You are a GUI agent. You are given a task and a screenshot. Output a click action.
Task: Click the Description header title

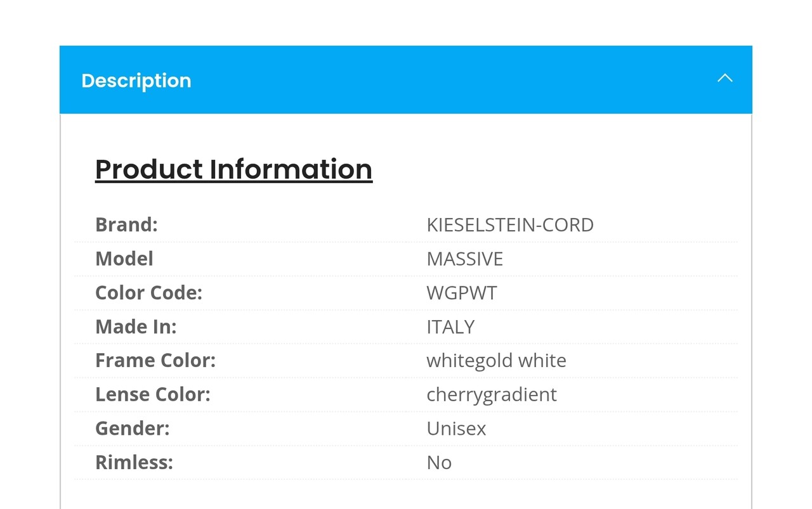pyautogui.click(x=136, y=81)
